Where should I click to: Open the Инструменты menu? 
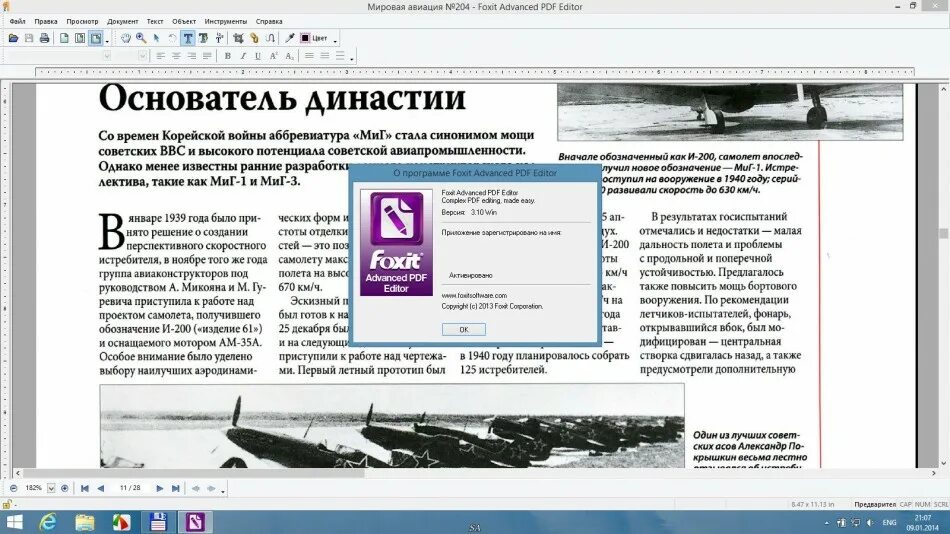tap(225, 21)
